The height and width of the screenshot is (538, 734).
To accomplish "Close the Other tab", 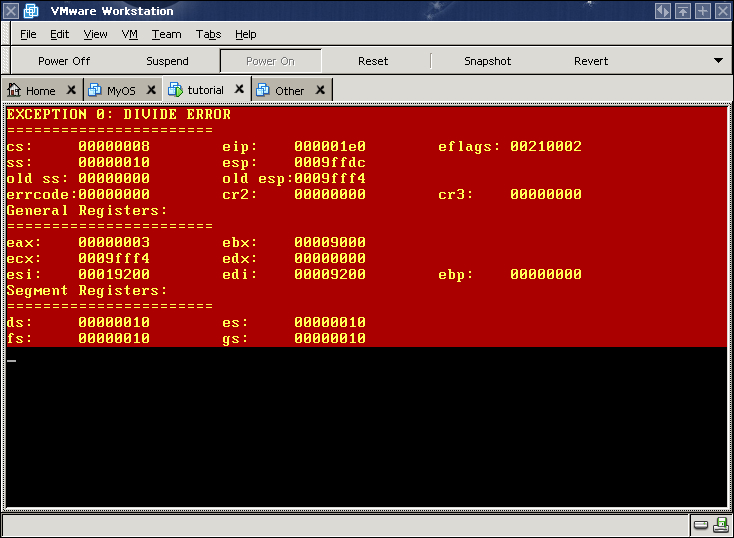I will pos(320,89).
